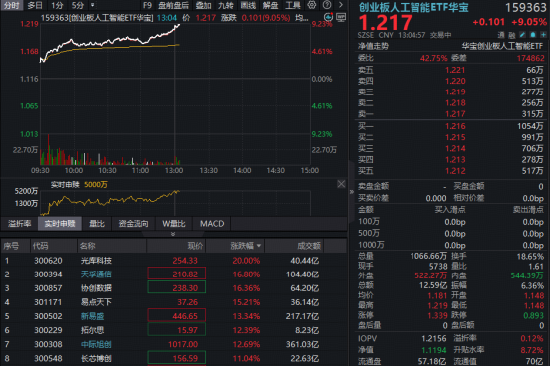The image size is (550, 366).
Task: Click the bell alert icon
Action: click(533, 35)
